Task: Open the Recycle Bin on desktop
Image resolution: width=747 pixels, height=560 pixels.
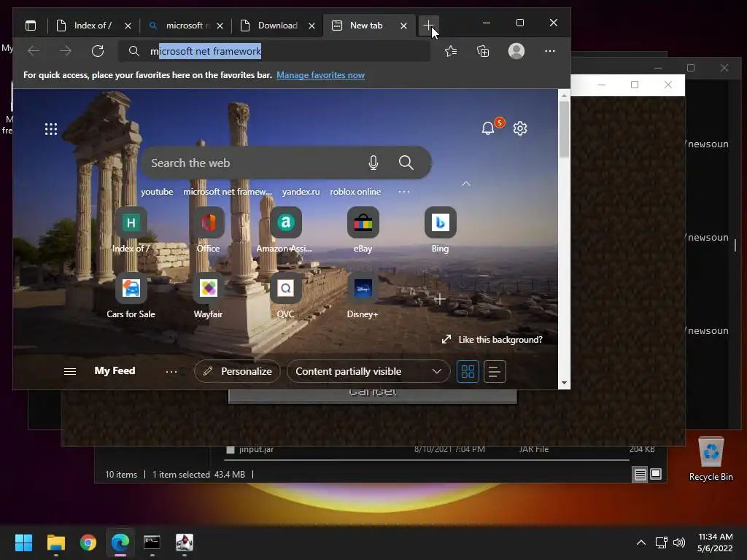Action: (711, 459)
